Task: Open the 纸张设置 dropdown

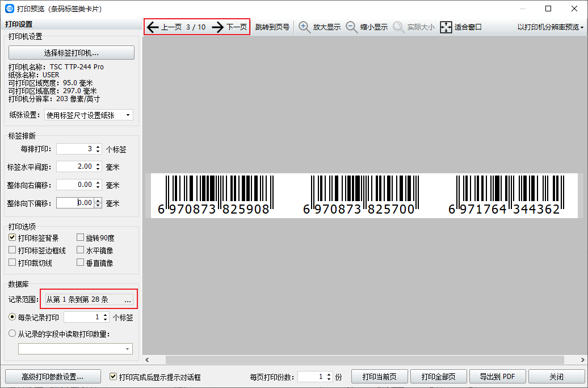Action: pyautogui.click(x=89, y=115)
